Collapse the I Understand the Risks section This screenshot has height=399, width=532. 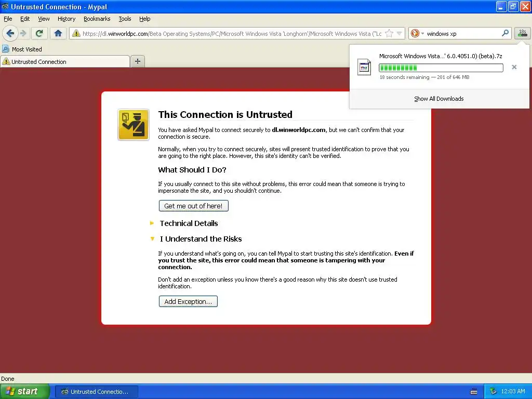click(201, 239)
